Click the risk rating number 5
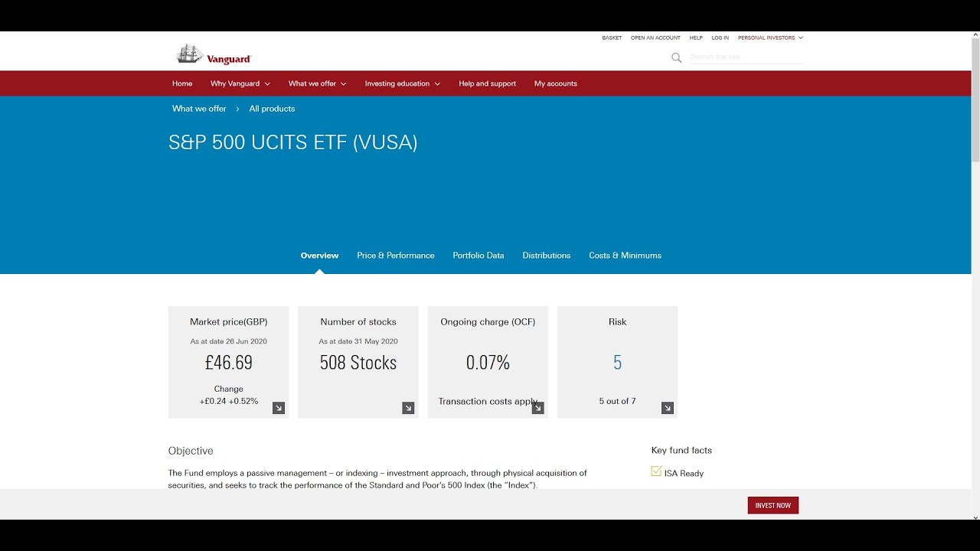This screenshot has width=980, height=551. pyautogui.click(x=617, y=363)
